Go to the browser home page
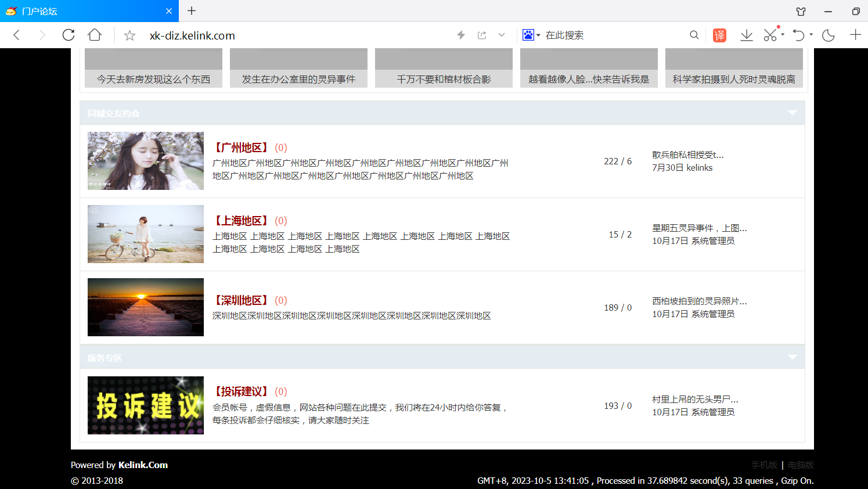The width and height of the screenshot is (868, 489). 95,35
